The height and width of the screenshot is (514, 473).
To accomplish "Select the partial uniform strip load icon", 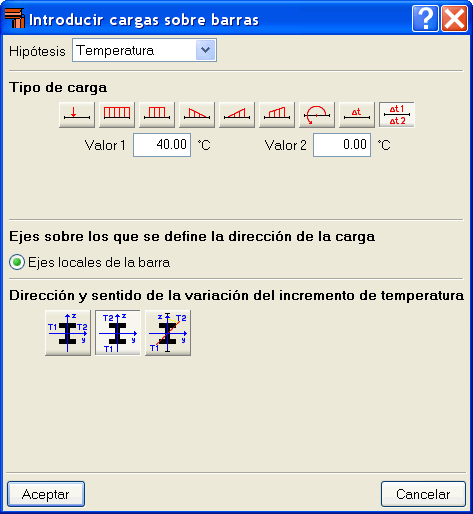I will pyautogui.click(x=157, y=115).
